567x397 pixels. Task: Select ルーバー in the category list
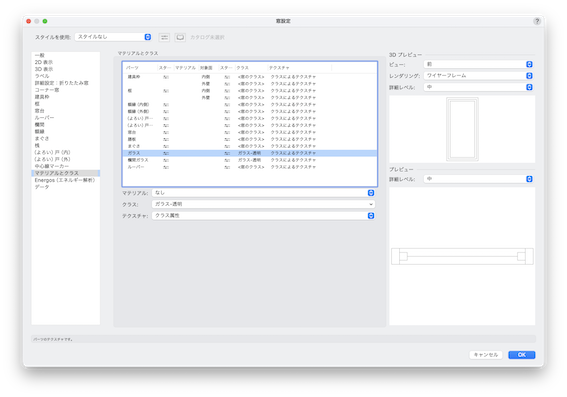tap(65, 118)
